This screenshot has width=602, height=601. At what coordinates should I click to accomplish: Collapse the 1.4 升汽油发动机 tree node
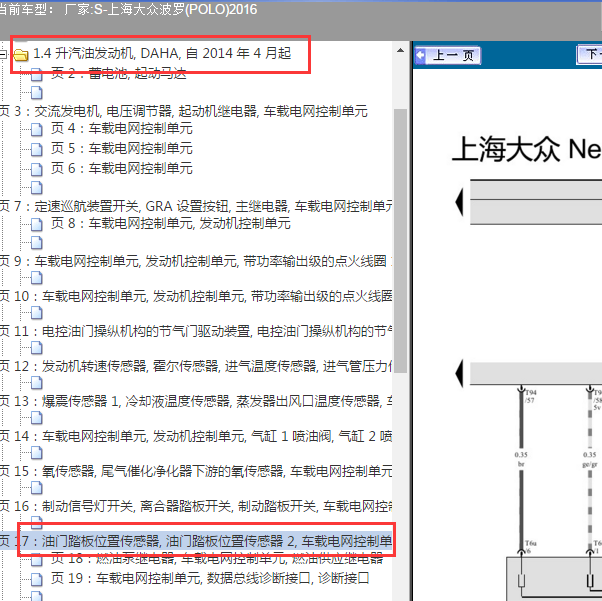click(x=3, y=54)
